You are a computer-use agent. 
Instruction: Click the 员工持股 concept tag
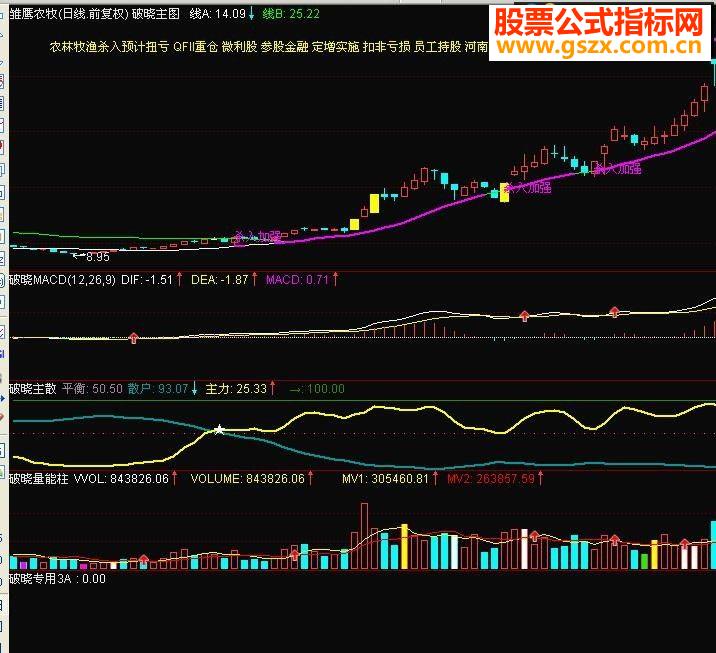(x=437, y=47)
